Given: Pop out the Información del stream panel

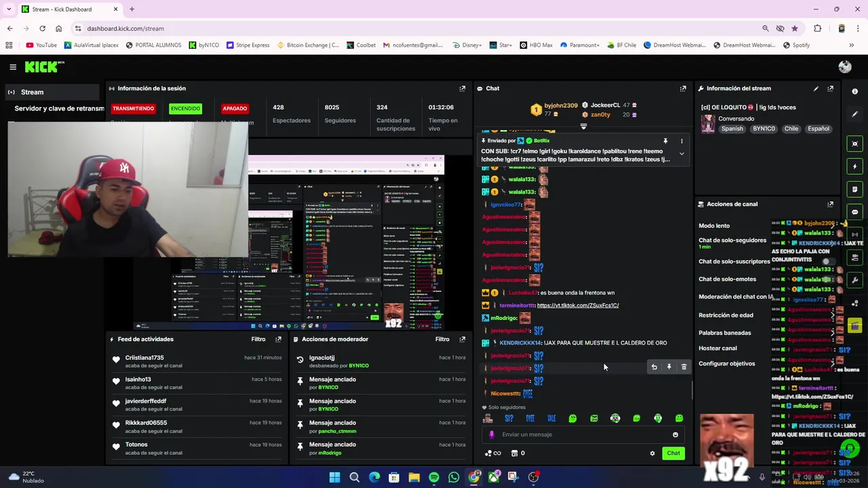Looking at the screenshot, I should [x=830, y=89].
